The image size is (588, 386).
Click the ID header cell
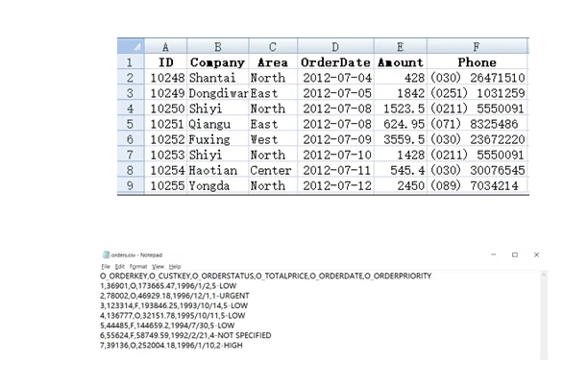point(166,61)
